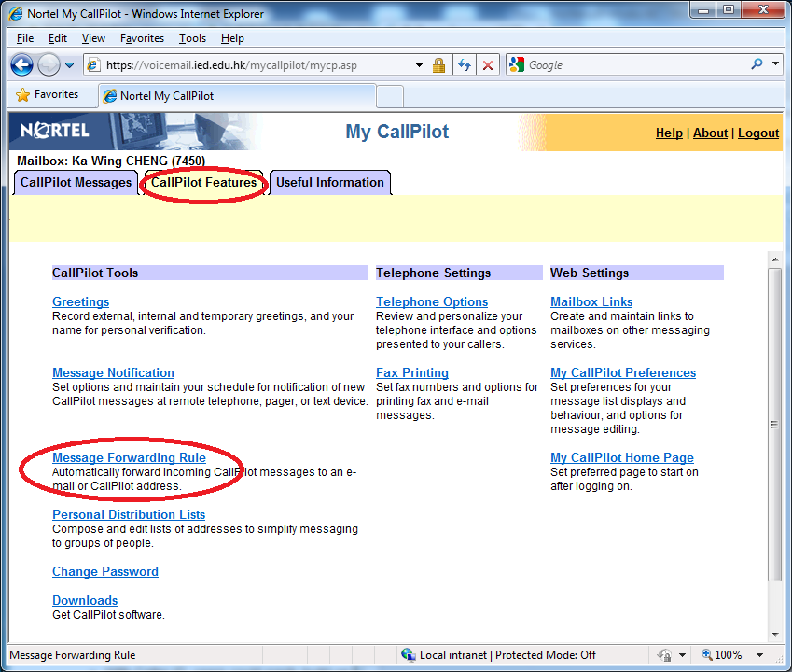Click the status bar privacy icon

click(x=664, y=655)
